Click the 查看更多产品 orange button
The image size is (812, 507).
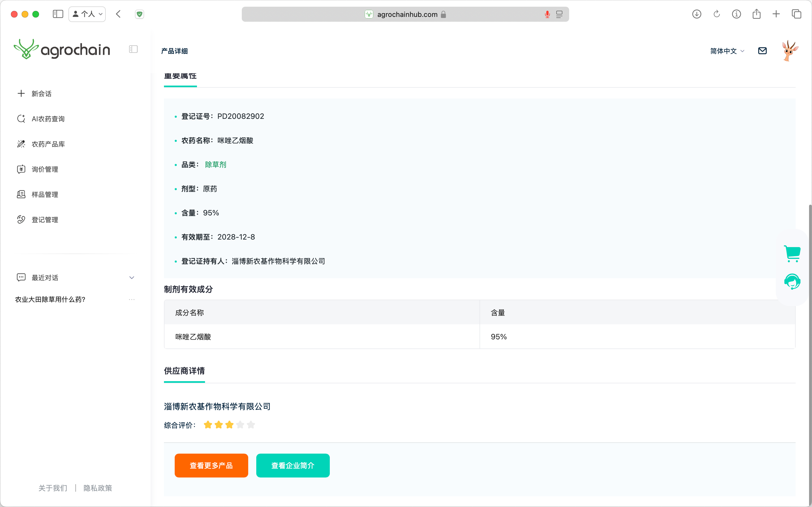point(211,465)
